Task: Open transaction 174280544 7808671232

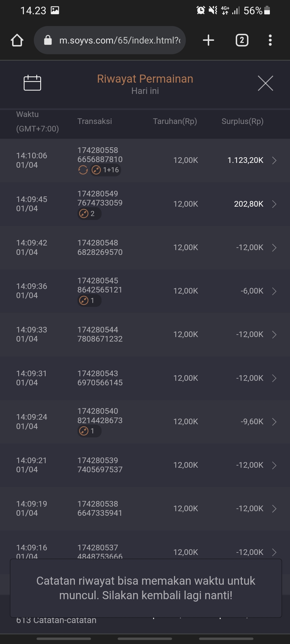Action: (100, 334)
